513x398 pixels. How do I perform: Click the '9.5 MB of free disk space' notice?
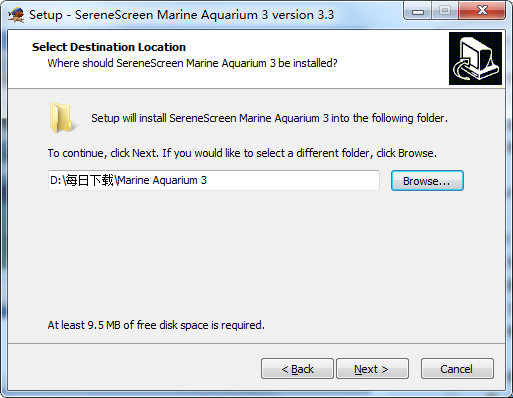pos(156,325)
